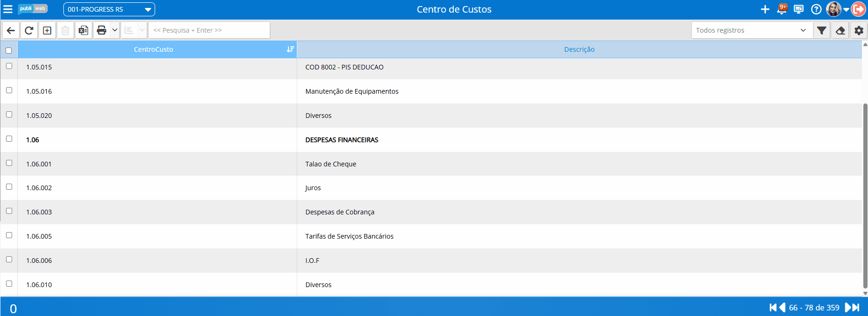This screenshot has height=316, width=868.
Task: Check the box for row 1.05.020
Action: click(9, 115)
